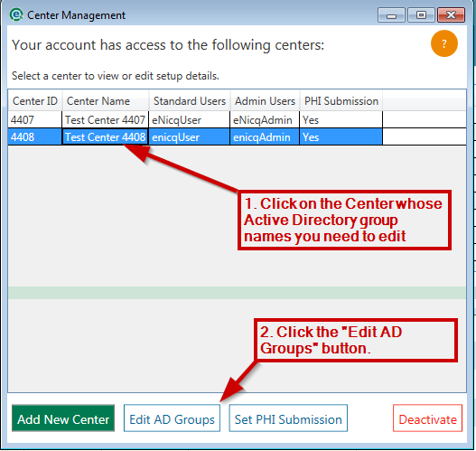Click the PHI Submission column header
The image size is (476, 451).
click(x=341, y=101)
